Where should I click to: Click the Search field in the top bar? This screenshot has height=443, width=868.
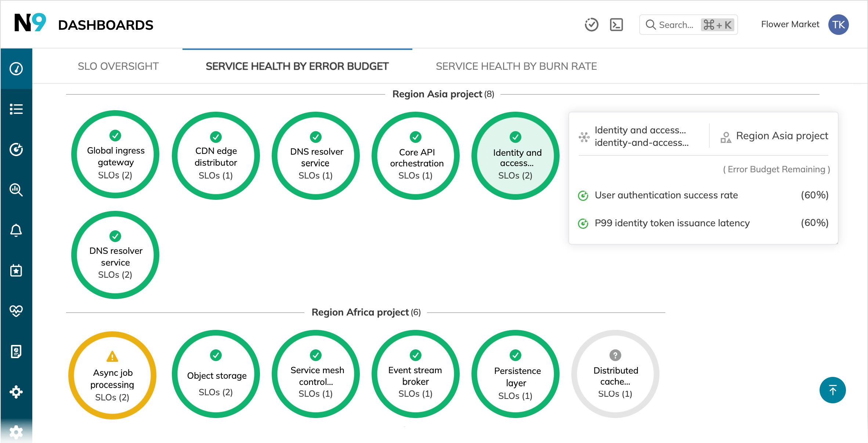(688, 24)
